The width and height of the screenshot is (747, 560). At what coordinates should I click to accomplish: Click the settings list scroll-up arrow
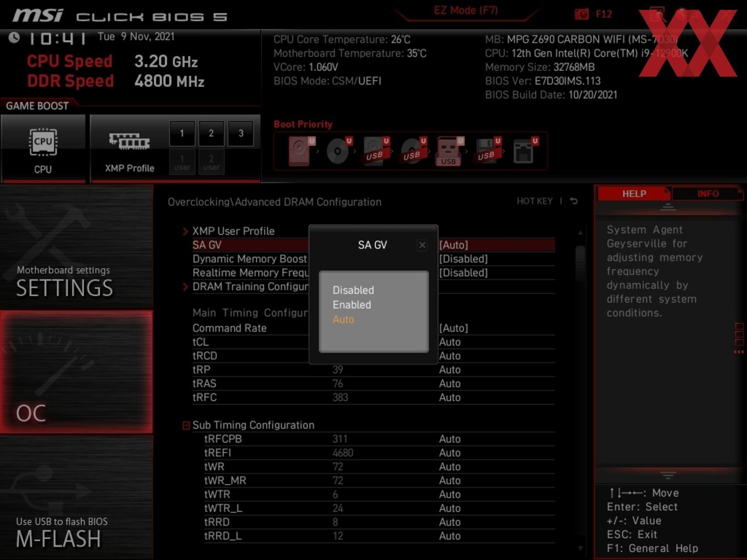(580, 233)
